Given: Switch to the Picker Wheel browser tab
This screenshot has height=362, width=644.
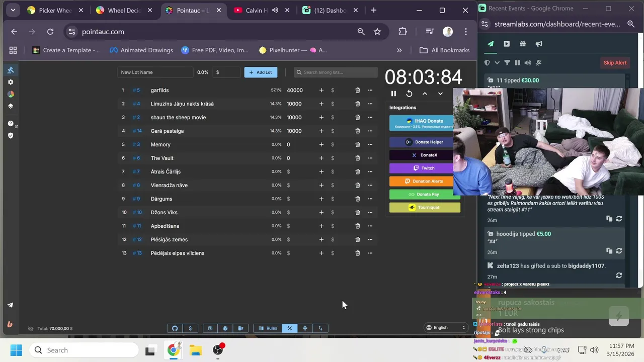Looking at the screenshot, I should pyautogui.click(x=55, y=10).
